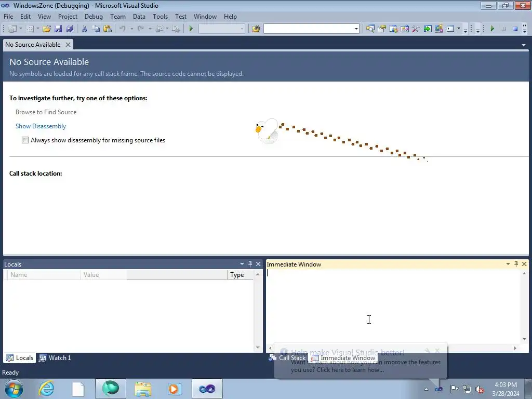Close the No Source Available document tab
The image size is (532, 399).
coord(68,45)
